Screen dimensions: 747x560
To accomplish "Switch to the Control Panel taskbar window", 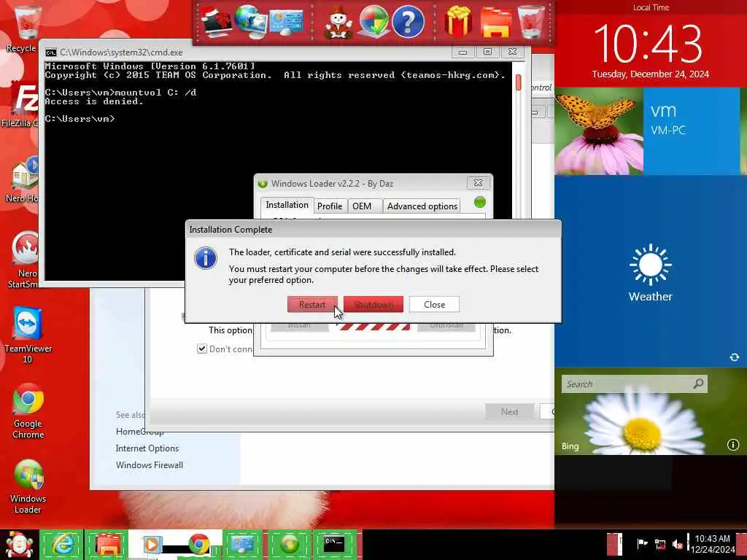I will coord(243,545).
